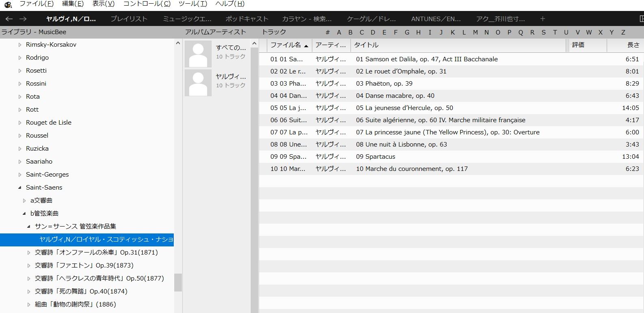Click the トラック panel header

click(274, 32)
